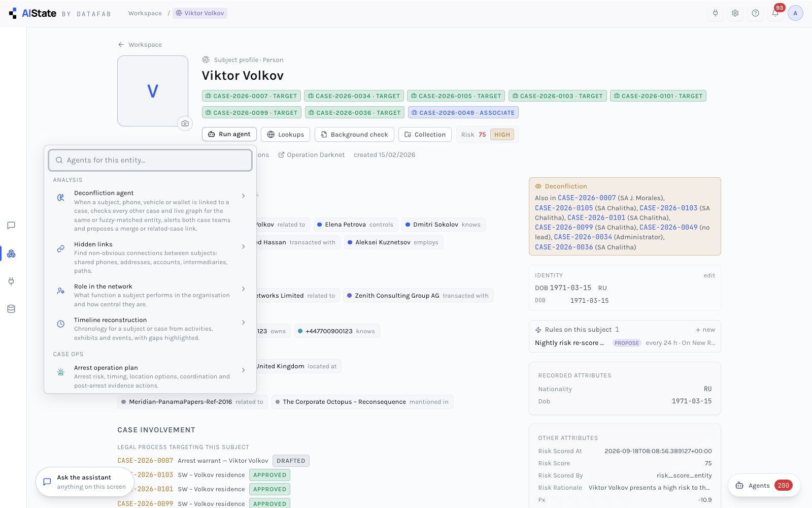Open graph nodes icon in left sidebar

coord(11,253)
